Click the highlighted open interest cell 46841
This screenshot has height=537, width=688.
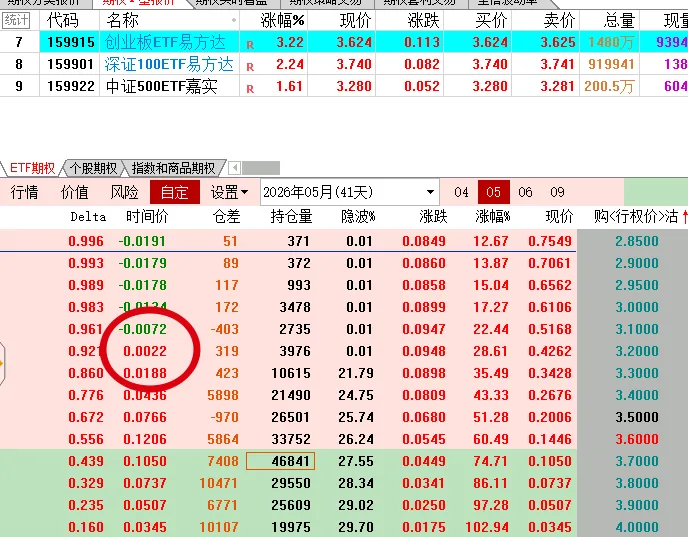coord(280,461)
